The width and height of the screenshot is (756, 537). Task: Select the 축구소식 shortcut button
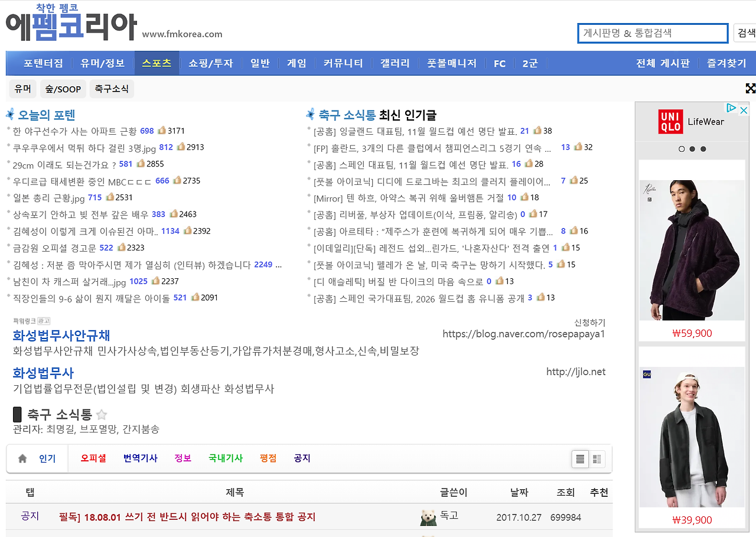coord(112,89)
